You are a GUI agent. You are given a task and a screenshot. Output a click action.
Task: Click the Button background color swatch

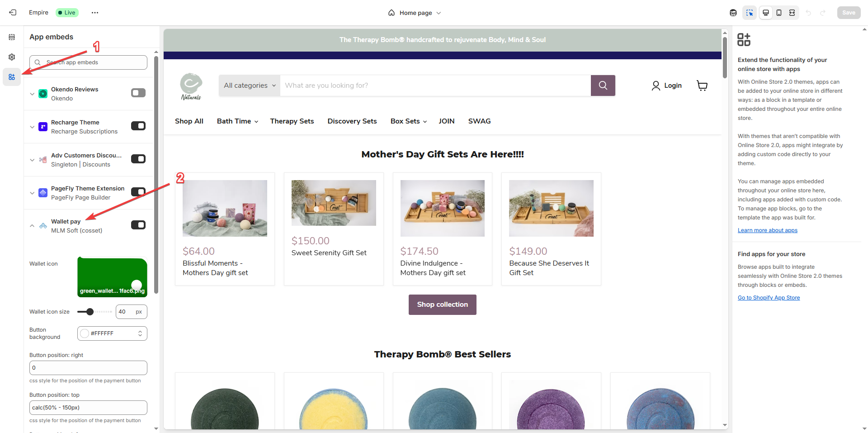[x=85, y=333]
